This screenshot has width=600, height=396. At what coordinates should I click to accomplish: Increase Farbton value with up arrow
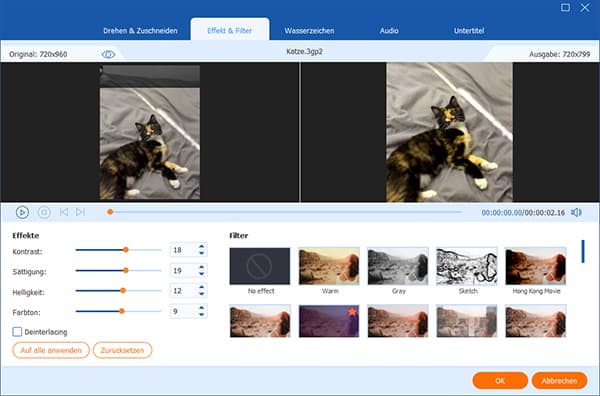tap(202, 308)
